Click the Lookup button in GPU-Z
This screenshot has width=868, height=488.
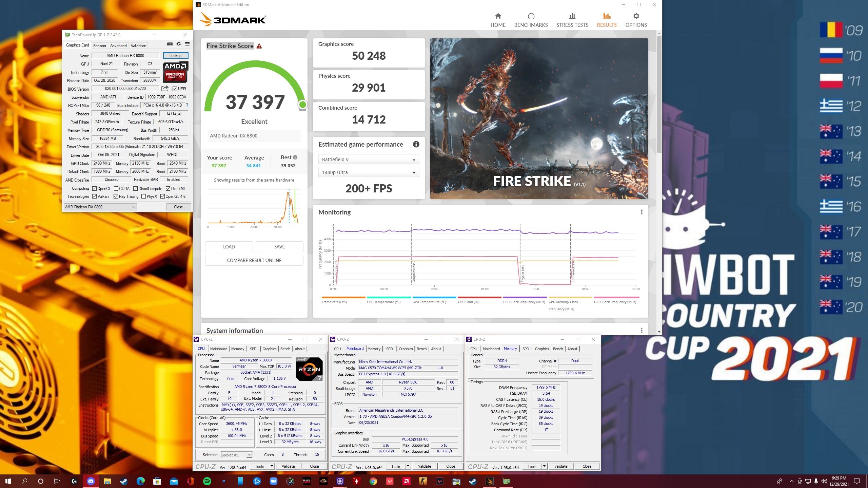pyautogui.click(x=175, y=56)
